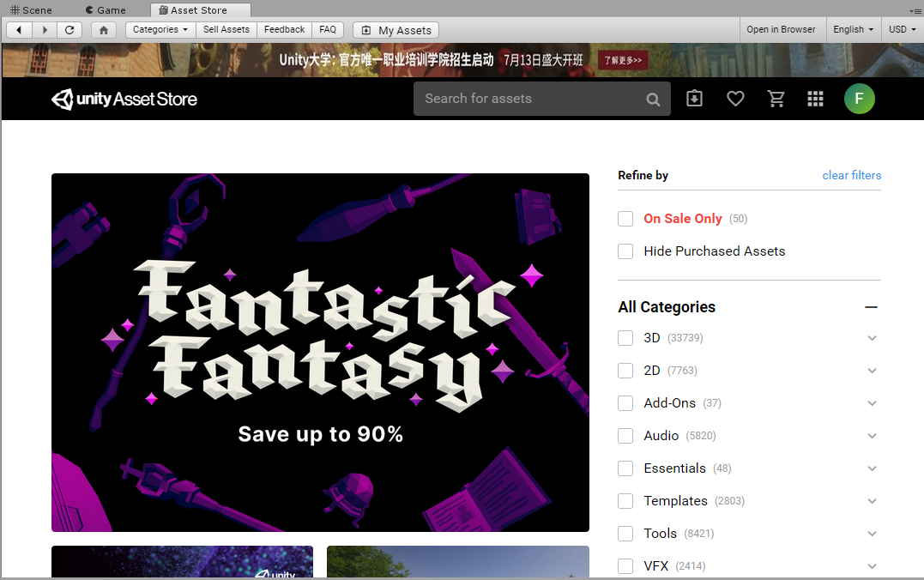Viewport: 924px width, 580px height.
Task: Tick the 3D category checkbox
Action: point(625,338)
